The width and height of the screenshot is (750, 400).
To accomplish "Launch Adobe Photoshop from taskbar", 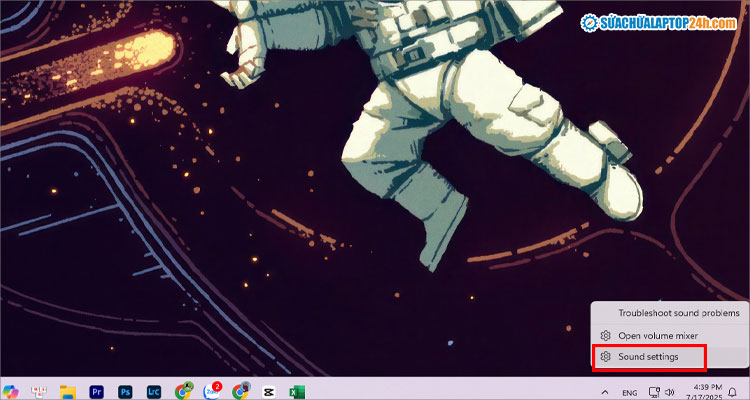I will (x=126, y=391).
